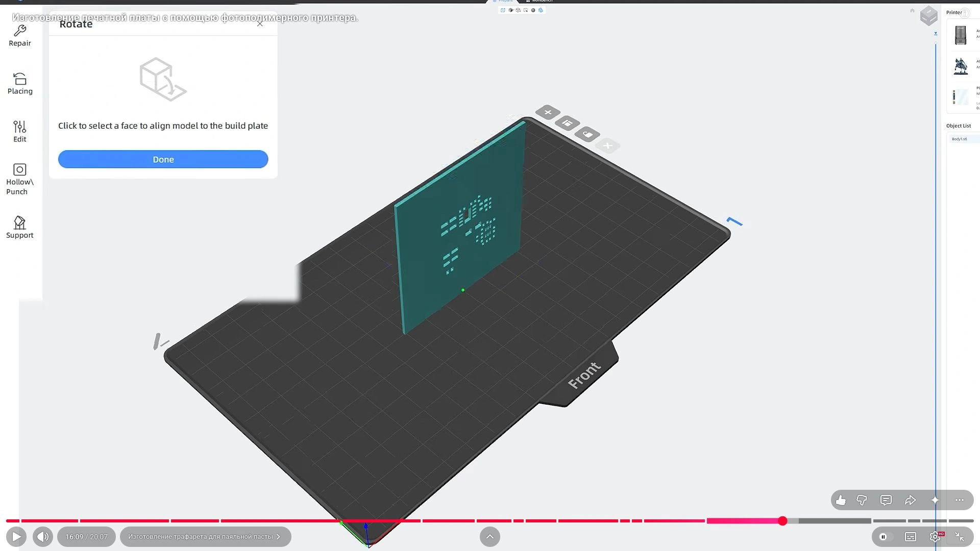Click the red video progress scrubber
Image resolution: width=980 pixels, height=551 pixels.
tap(782, 521)
